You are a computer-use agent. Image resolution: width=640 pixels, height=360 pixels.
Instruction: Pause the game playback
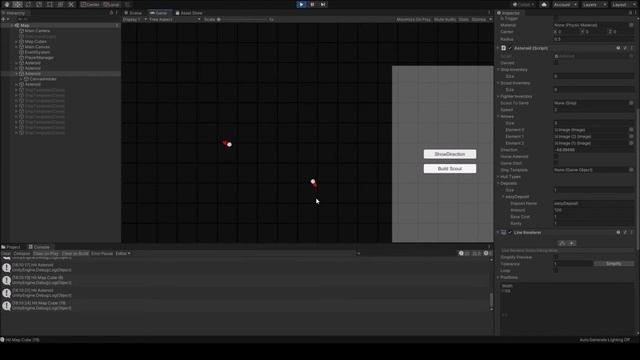(x=312, y=4)
